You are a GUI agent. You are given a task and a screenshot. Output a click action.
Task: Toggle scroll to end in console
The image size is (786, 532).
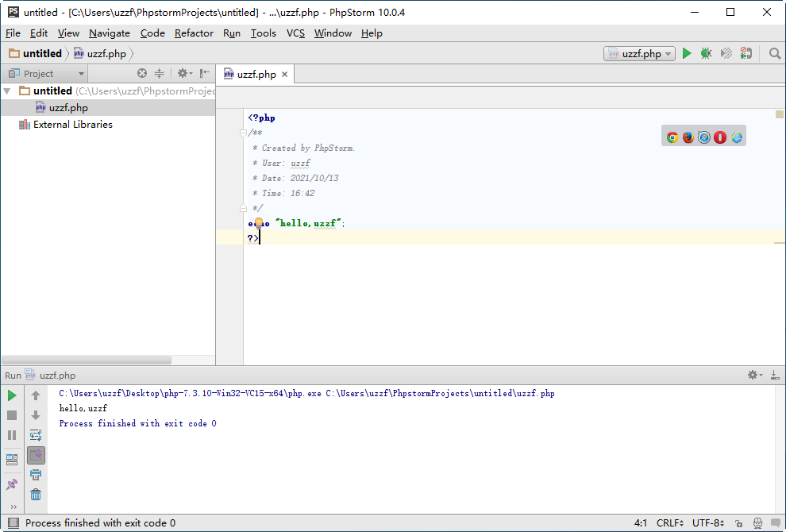[x=36, y=455]
